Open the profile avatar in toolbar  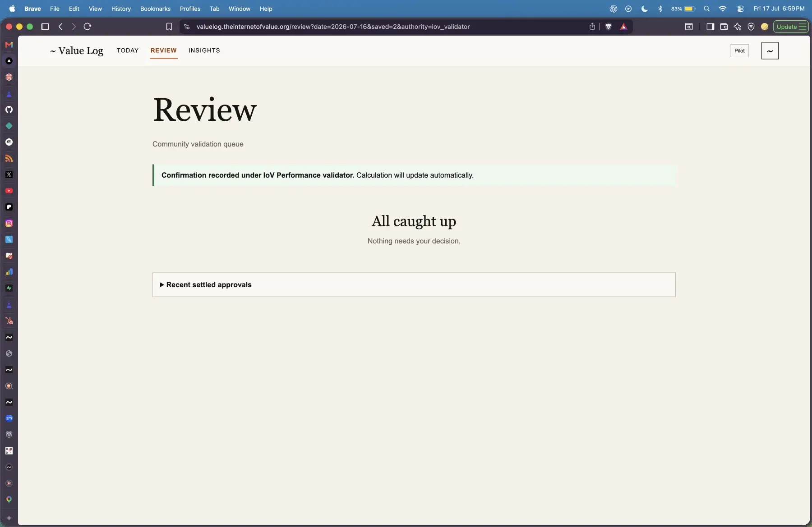[x=765, y=27]
